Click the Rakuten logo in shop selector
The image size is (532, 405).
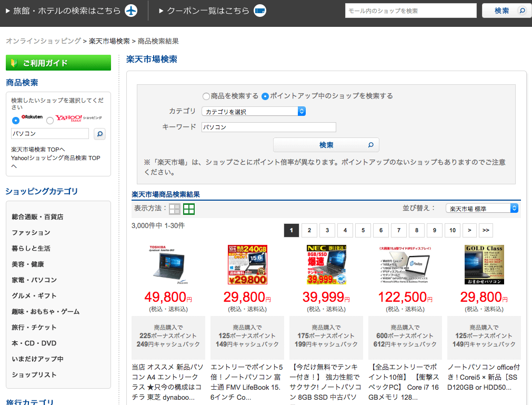pyautogui.click(x=32, y=117)
